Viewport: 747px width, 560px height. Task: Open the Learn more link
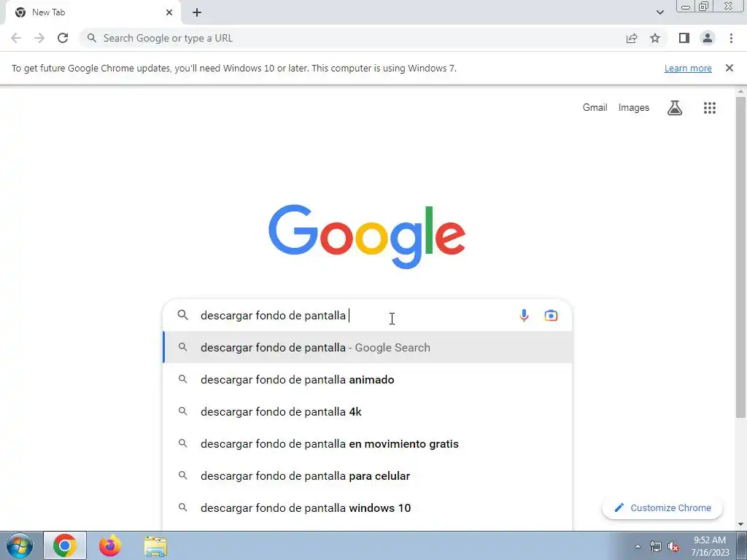pos(688,68)
